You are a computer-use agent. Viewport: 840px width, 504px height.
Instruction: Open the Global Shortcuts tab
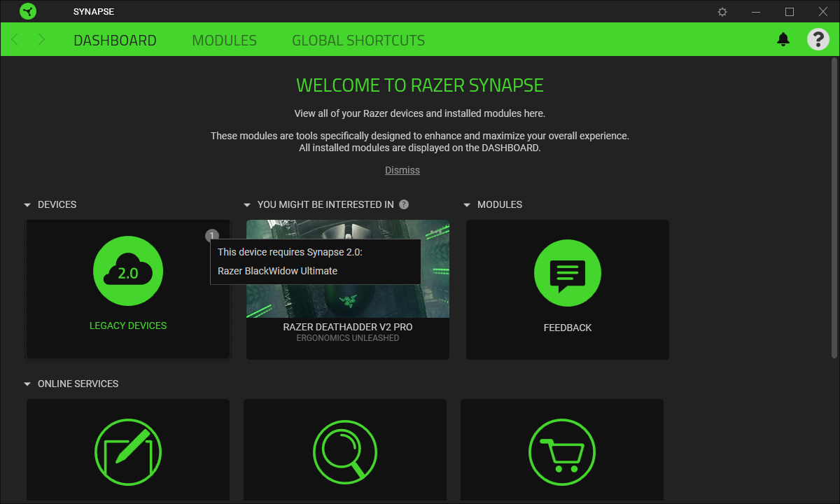click(358, 41)
